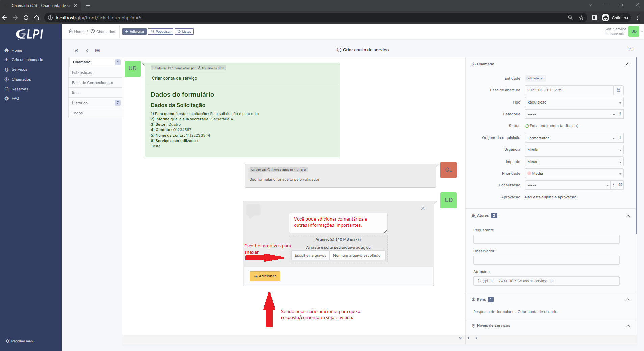The width and height of the screenshot is (644, 351).
Task: Click the Requerente input field
Action: click(546, 239)
